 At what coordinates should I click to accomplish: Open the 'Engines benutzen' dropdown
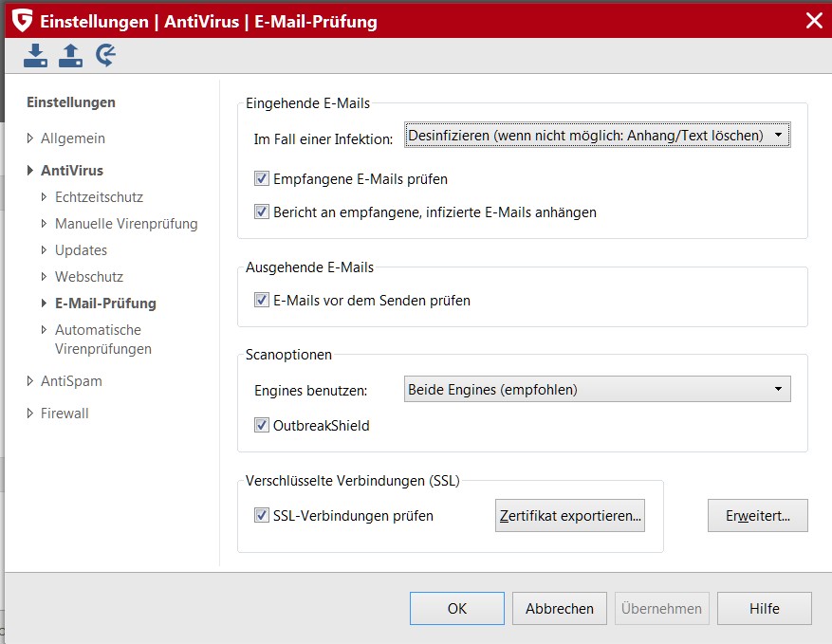pos(598,389)
